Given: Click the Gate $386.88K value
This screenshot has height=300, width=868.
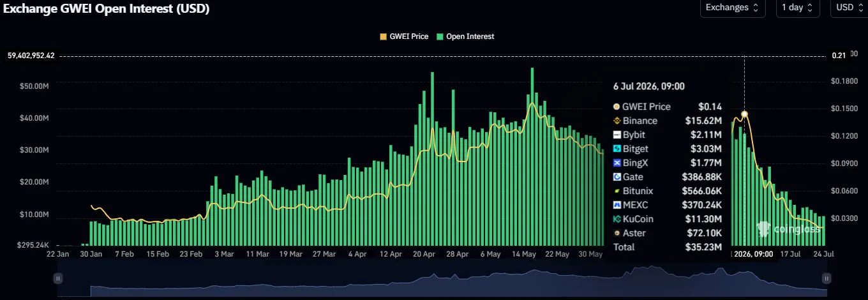Looking at the screenshot, I should coord(703,177).
